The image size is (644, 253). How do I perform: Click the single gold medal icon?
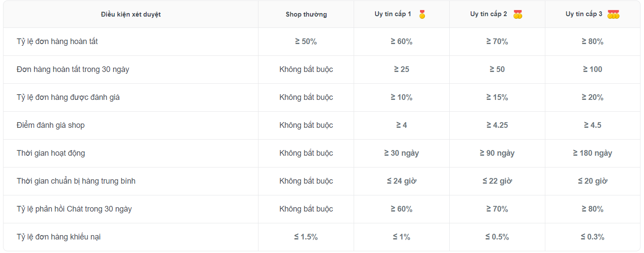tap(422, 14)
